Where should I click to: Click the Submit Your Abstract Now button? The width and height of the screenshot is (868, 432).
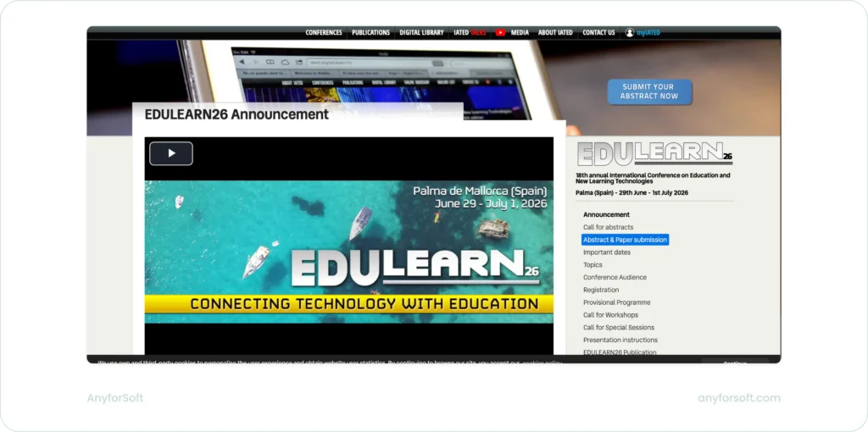pyautogui.click(x=650, y=91)
